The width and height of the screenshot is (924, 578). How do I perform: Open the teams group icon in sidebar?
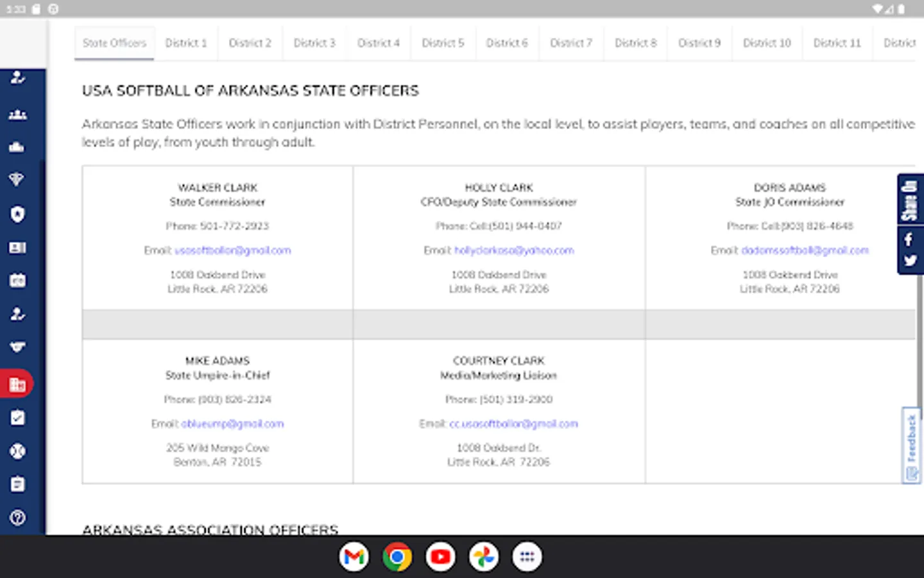17,114
